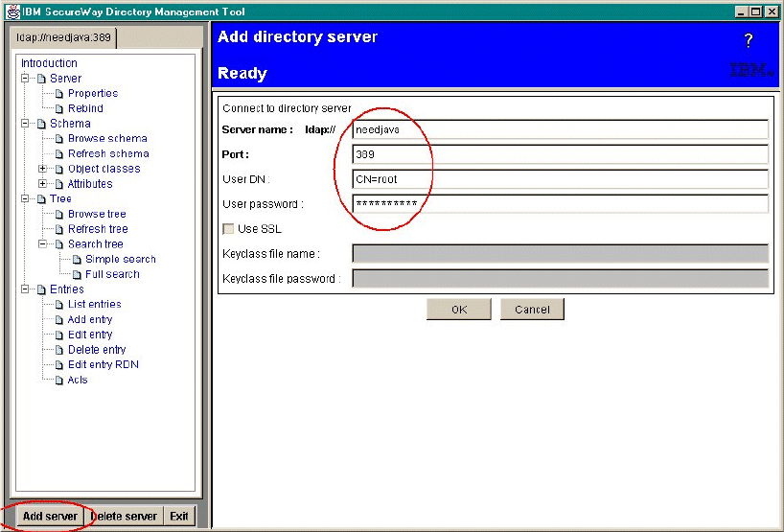Choose Edit entry RDN in the tree

click(x=103, y=365)
